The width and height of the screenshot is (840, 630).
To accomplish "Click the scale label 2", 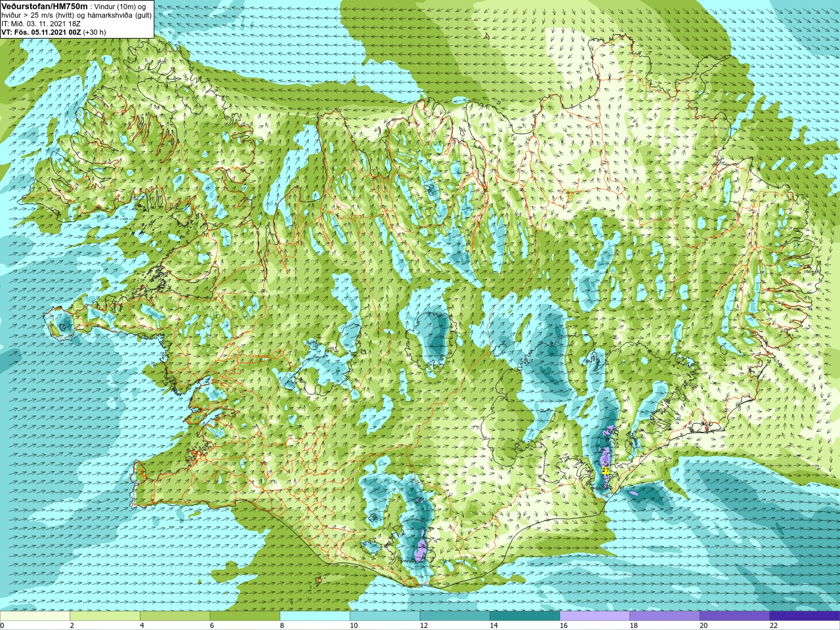I will point(72,625).
